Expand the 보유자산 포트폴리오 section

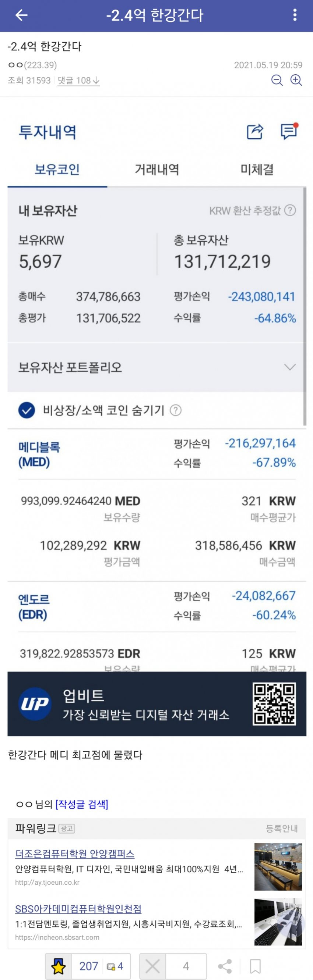coord(156,367)
